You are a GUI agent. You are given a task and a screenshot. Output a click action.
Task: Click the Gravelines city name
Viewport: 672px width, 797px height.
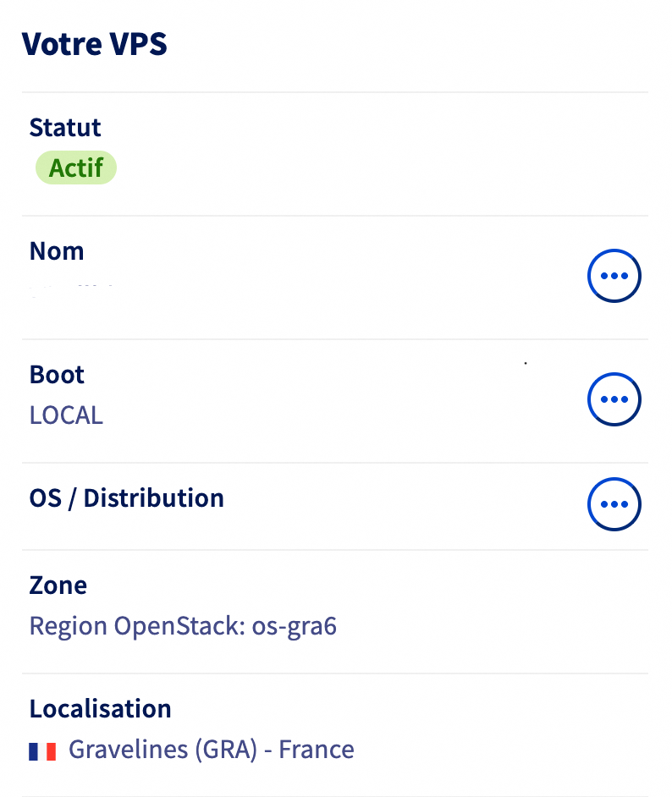point(118,750)
